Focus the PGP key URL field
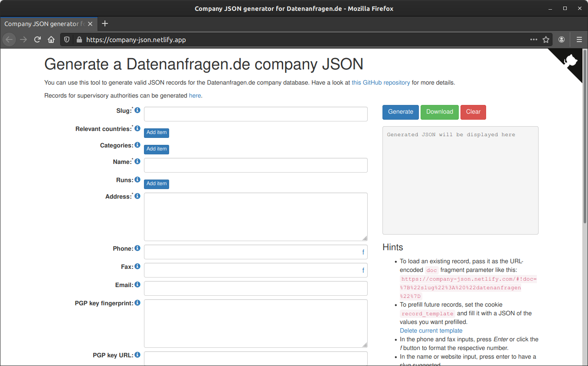The height and width of the screenshot is (366, 588). tap(256, 359)
